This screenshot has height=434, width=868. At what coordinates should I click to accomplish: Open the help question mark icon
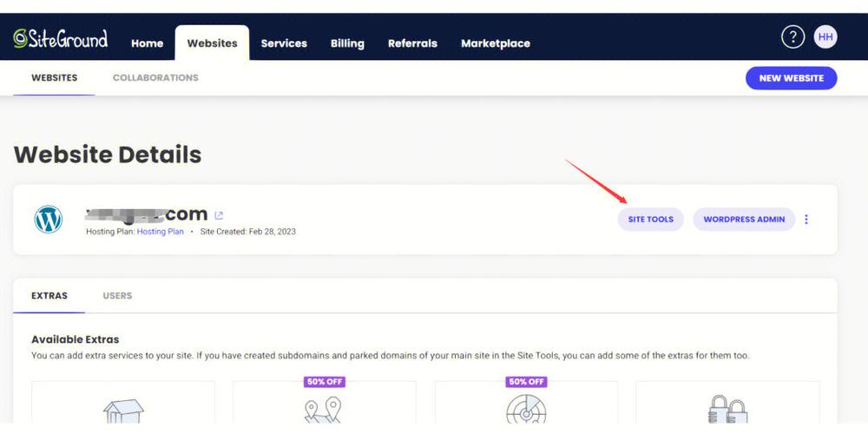792,37
